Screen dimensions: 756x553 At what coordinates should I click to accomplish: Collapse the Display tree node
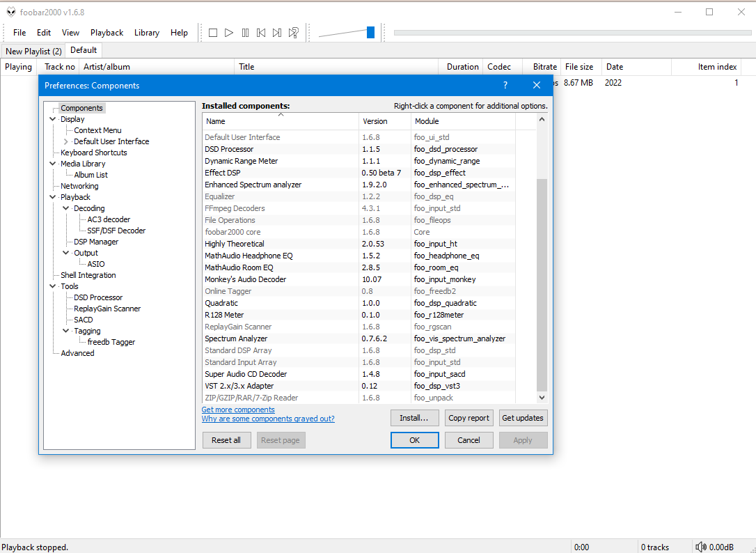coord(52,119)
